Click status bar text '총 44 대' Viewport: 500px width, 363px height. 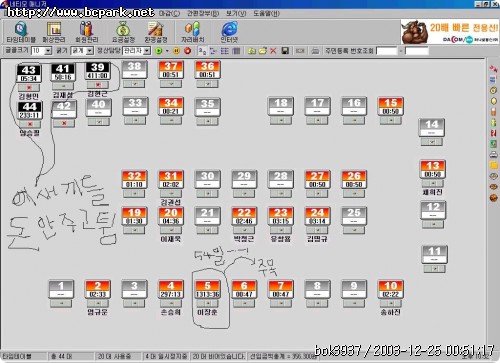coord(61,356)
